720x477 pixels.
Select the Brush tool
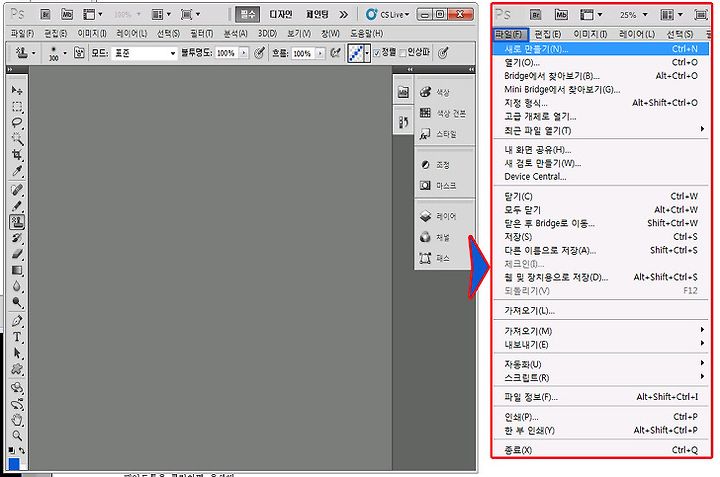coord(17,206)
